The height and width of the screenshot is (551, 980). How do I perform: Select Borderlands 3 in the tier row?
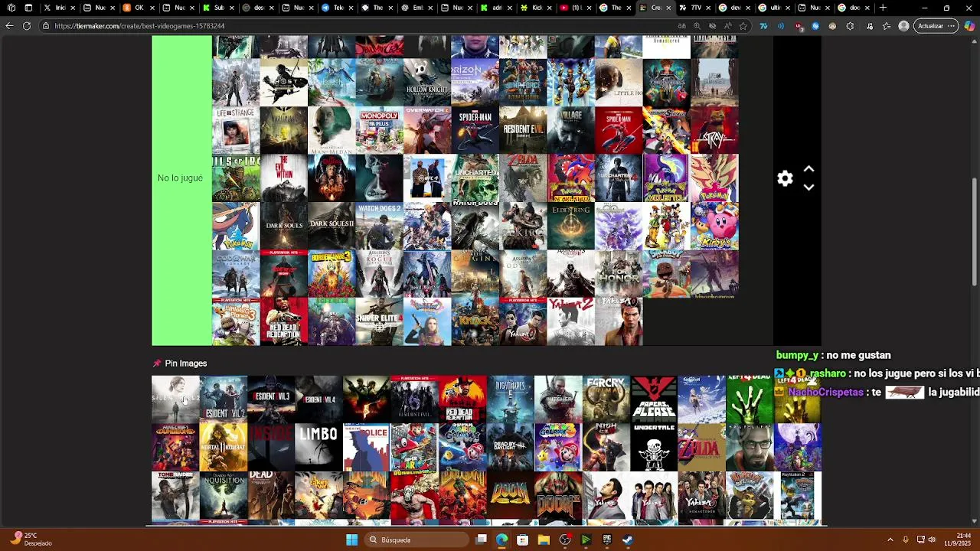(332, 274)
